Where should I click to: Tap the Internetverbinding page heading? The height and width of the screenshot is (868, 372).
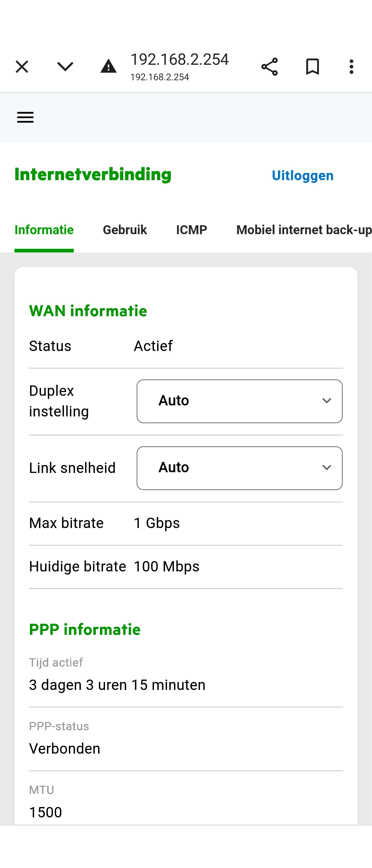point(93,175)
